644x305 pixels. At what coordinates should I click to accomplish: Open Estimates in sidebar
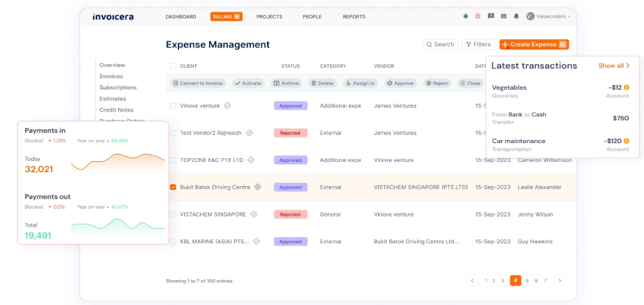(x=112, y=98)
